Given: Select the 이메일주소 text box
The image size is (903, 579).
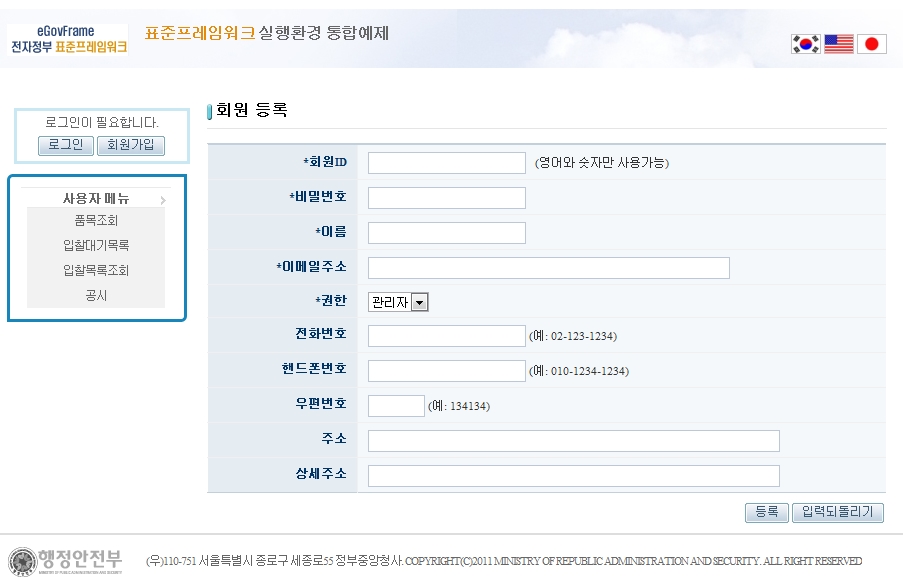Looking at the screenshot, I should tap(548, 268).
